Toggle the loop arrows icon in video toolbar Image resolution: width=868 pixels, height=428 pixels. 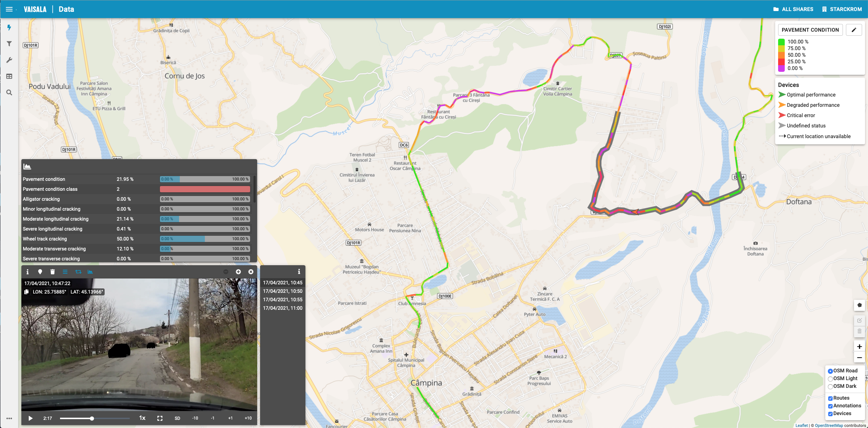(78, 272)
